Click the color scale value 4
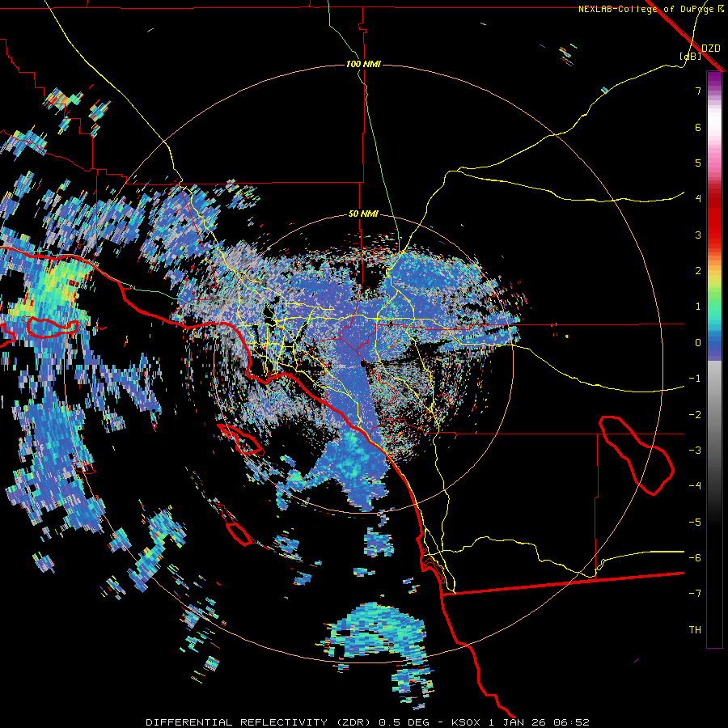 click(698, 199)
